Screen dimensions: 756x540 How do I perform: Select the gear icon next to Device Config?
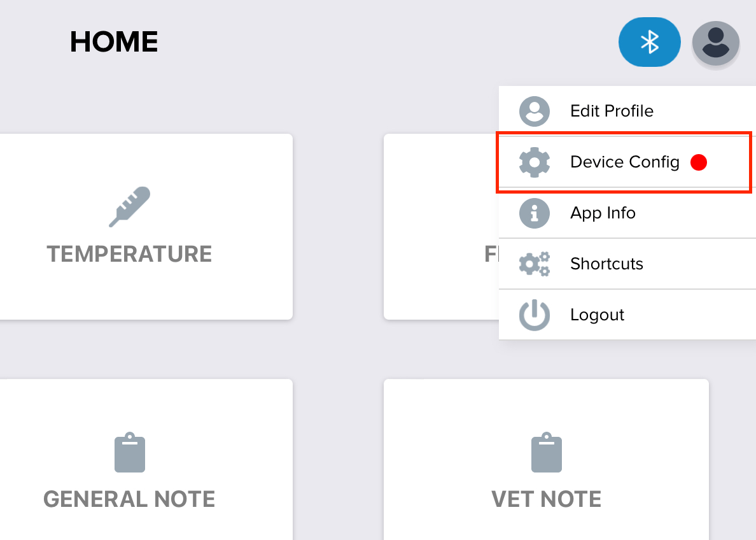[x=535, y=162]
